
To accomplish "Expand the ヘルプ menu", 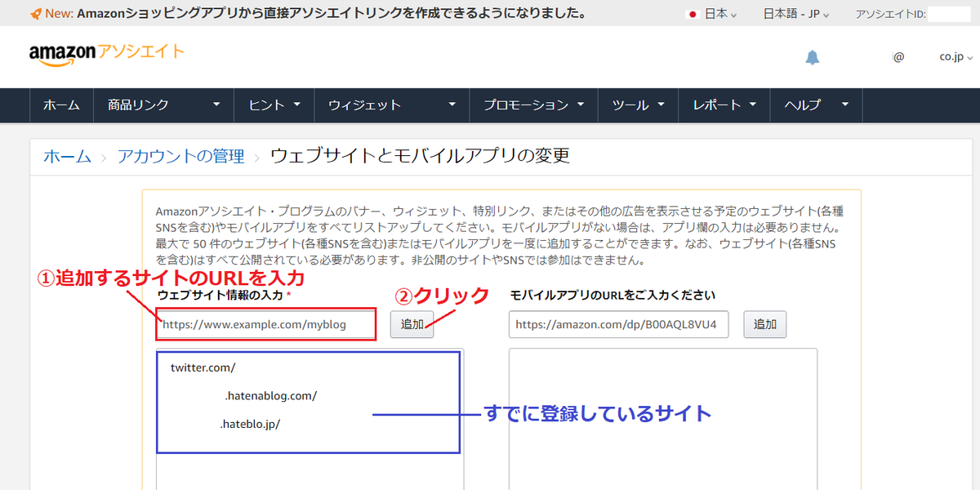I will 817,105.
